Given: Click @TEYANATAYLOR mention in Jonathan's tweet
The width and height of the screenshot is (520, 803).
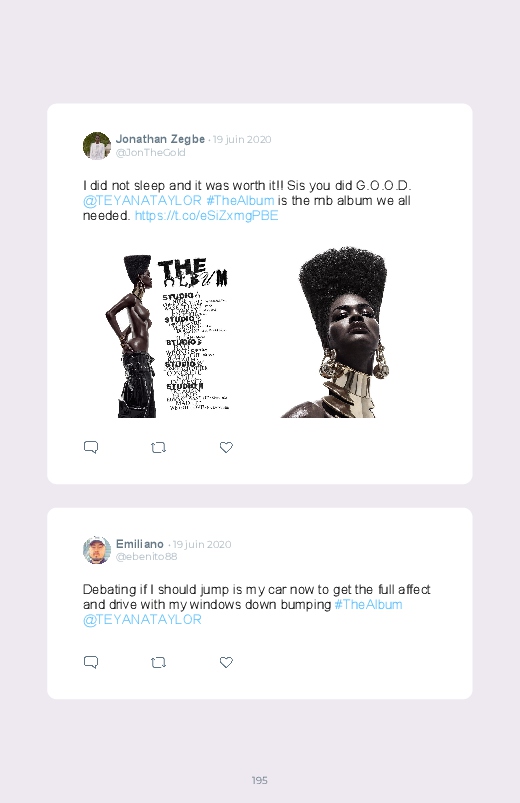Looking at the screenshot, I should (x=142, y=201).
